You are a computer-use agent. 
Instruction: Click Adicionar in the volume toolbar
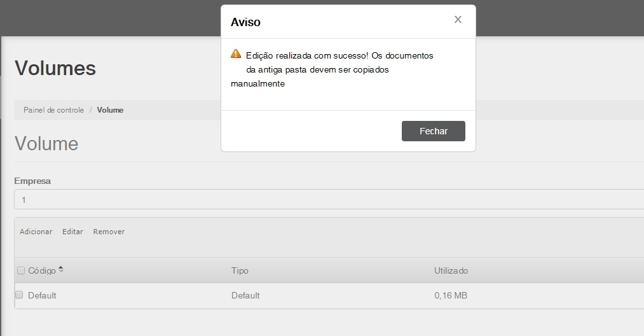click(x=36, y=232)
